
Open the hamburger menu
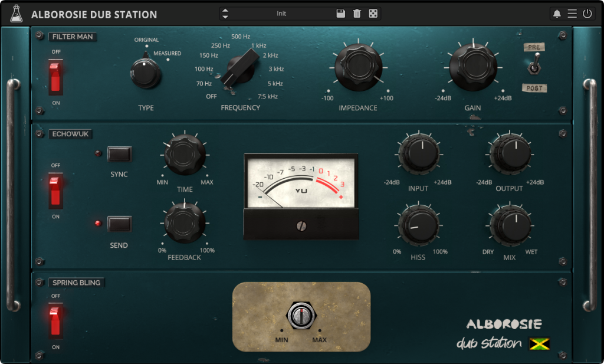pos(572,14)
